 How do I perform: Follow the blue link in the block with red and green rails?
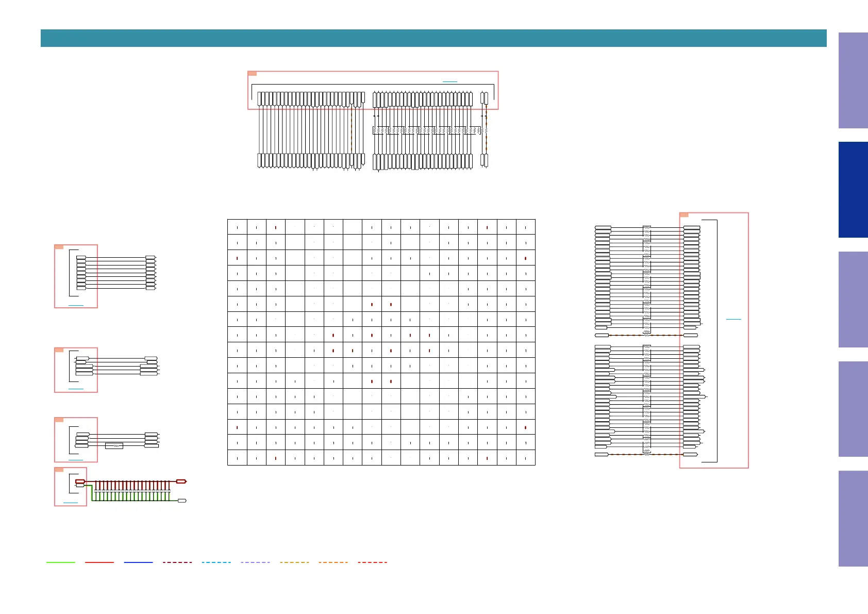point(71,503)
